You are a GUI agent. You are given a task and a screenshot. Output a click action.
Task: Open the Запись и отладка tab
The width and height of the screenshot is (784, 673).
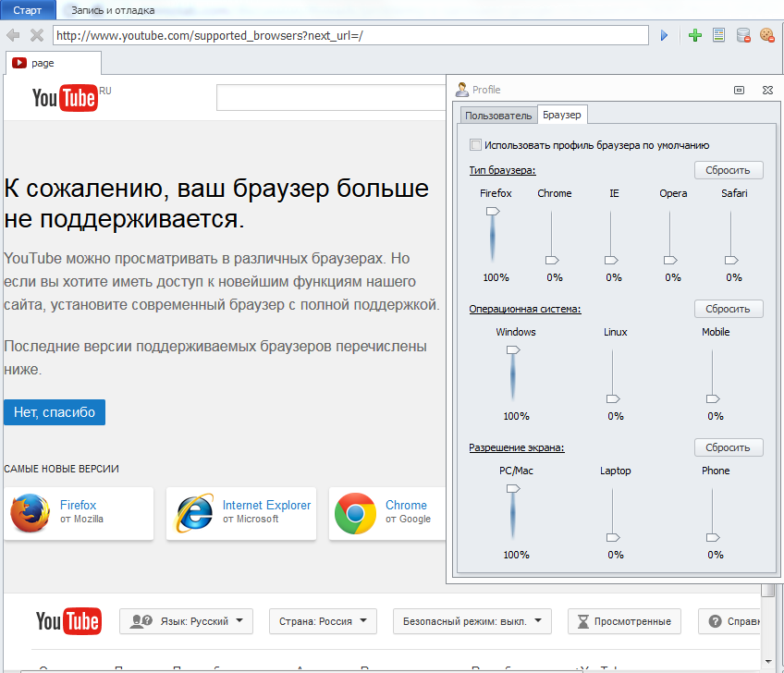click(113, 10)
